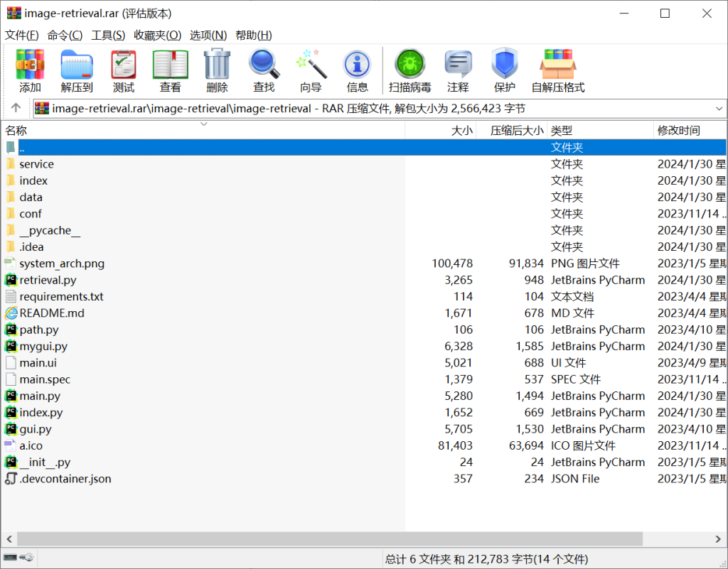Click the Extract To (解压到) icon
Image resolution: width=728 pixels, height=569 pixels.
point(77,71)
